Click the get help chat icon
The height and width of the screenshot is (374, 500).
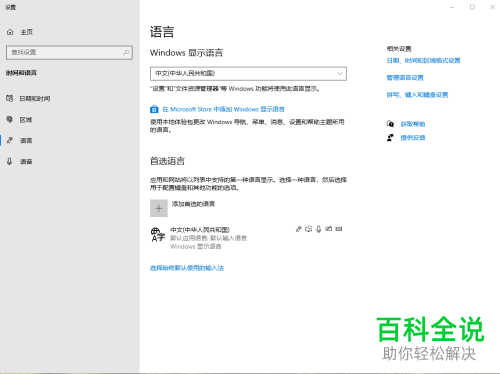390,124
